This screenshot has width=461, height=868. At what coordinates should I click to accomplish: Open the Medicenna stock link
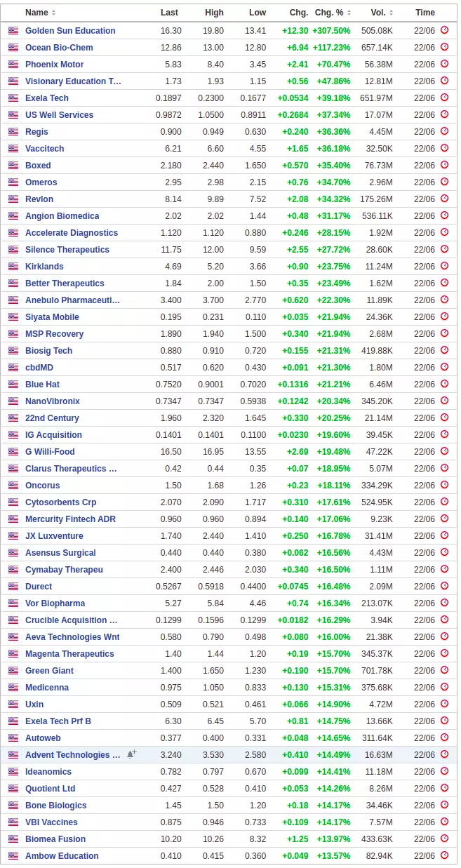coord(47,688)
